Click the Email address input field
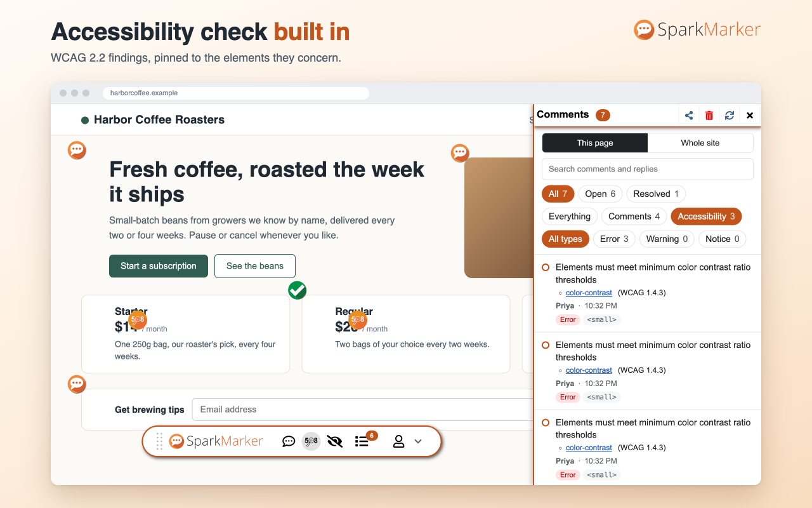 [362, 410]
